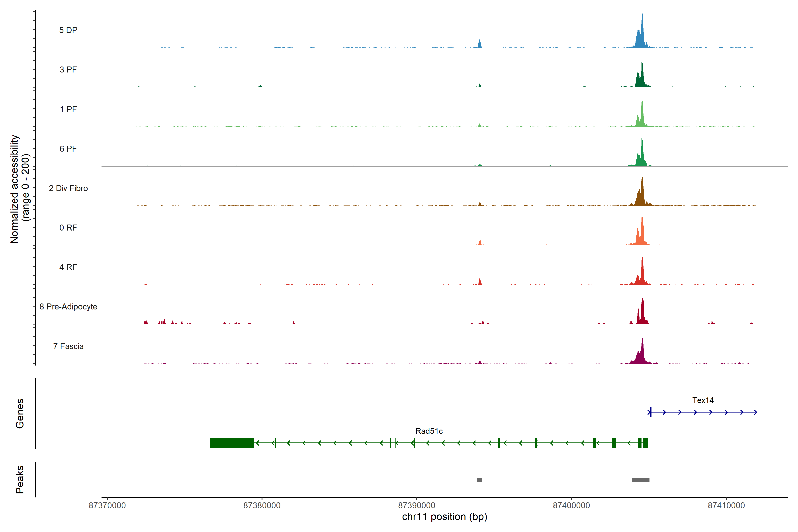Click the small gray peak bar

pos(479,480)
